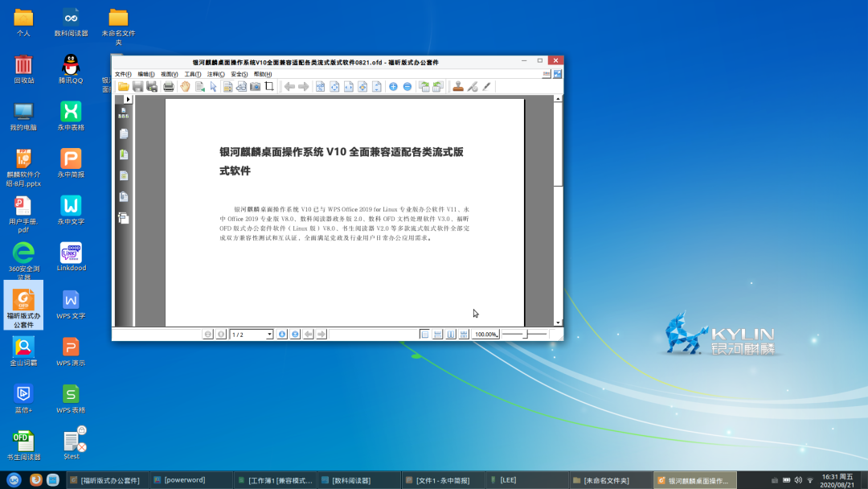The image size is (868, 489).
Task: Click the Actual Size page icon
Action: pos(320,86)
